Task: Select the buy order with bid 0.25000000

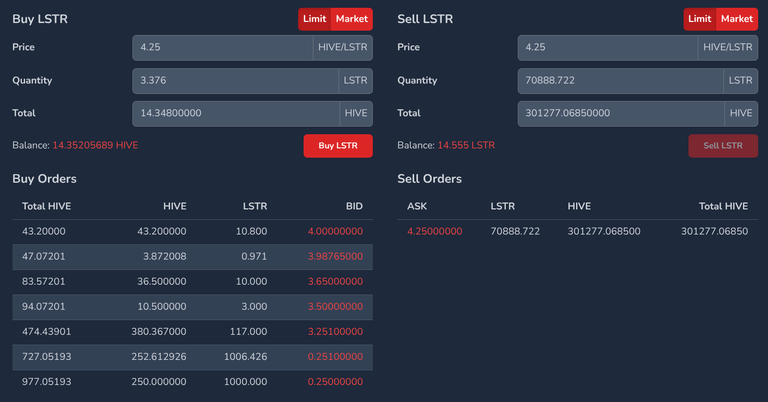Action: 192,382
